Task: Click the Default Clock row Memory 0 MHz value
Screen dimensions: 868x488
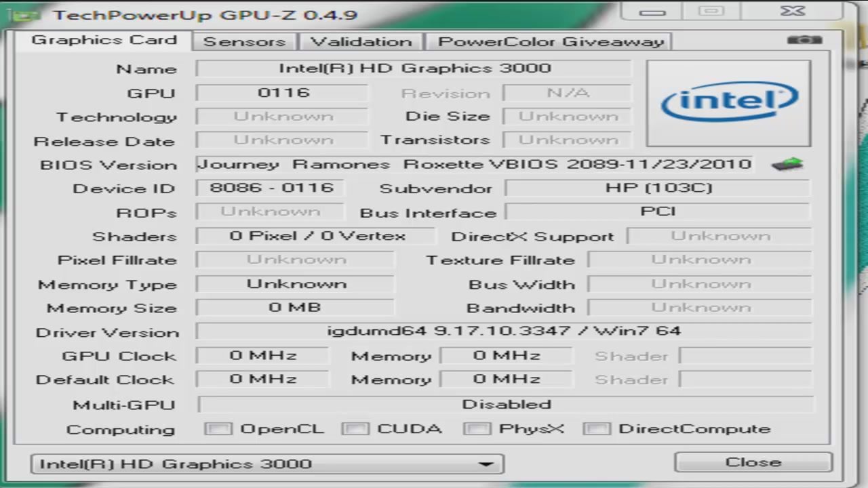Action: pyautogui.click(x=507, y=380)
